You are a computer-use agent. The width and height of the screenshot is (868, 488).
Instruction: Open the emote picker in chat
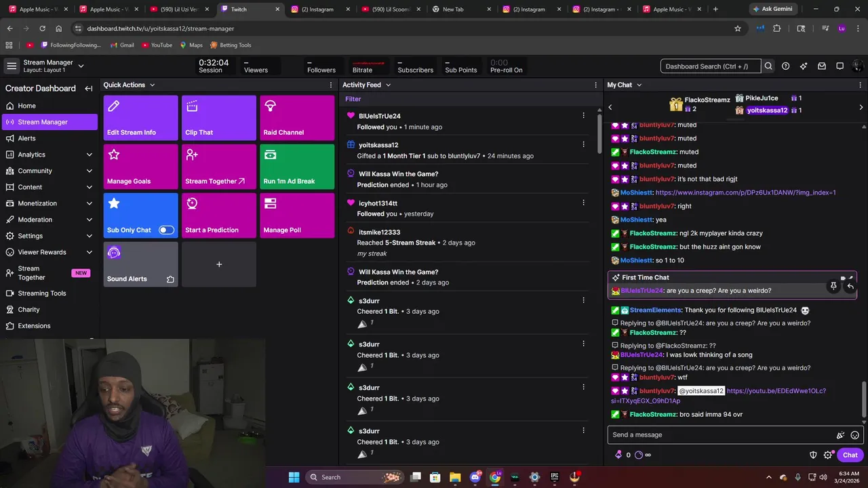855,435
